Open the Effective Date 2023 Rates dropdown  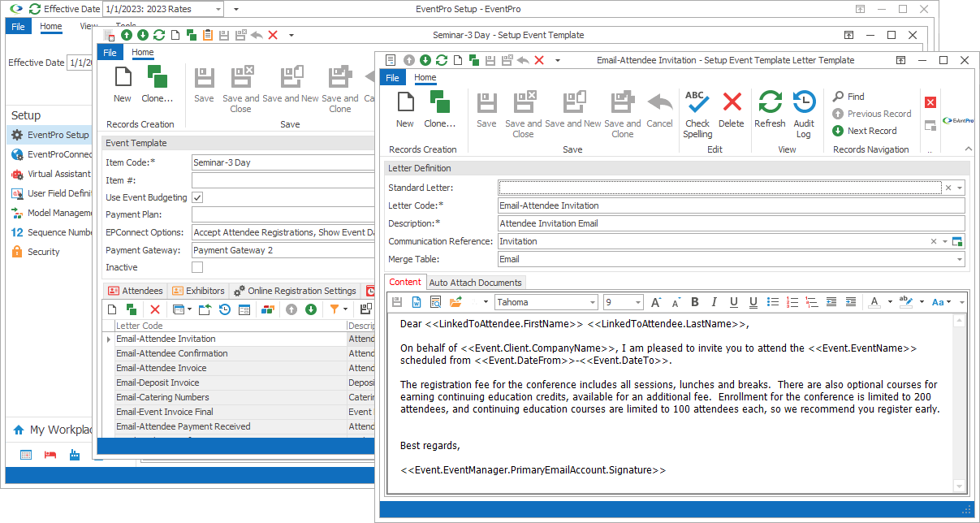click(x=218, y=9)
